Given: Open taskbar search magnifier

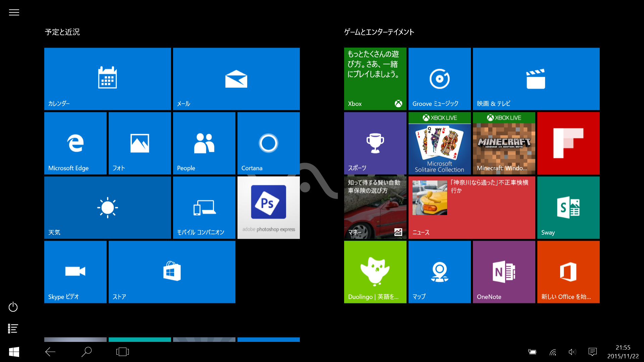Looking at the screenshot, I should tap(87, 352).
